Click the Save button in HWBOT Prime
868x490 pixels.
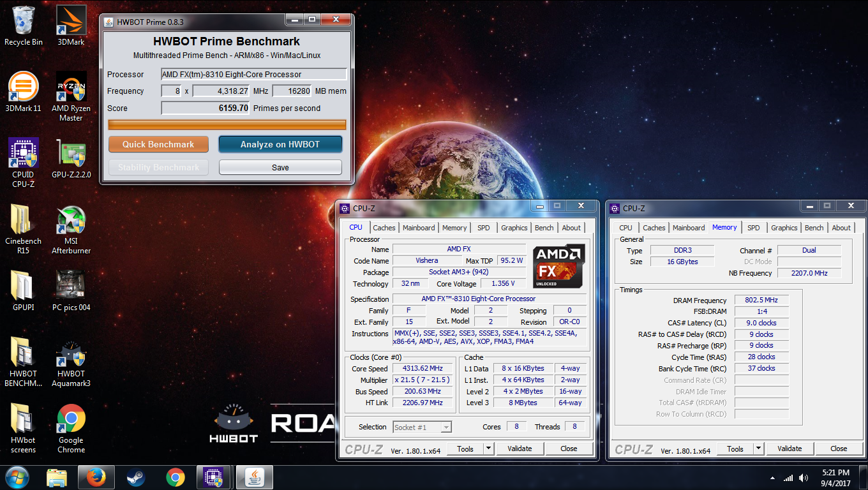(280, 167)
